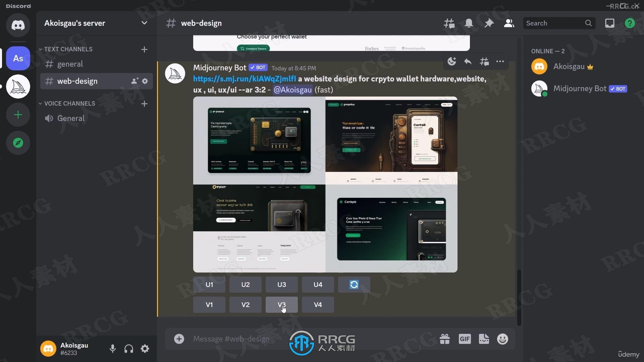Open the partial wallet image above
This screenshot has width=644, height=362.
(x=331, y=43)
